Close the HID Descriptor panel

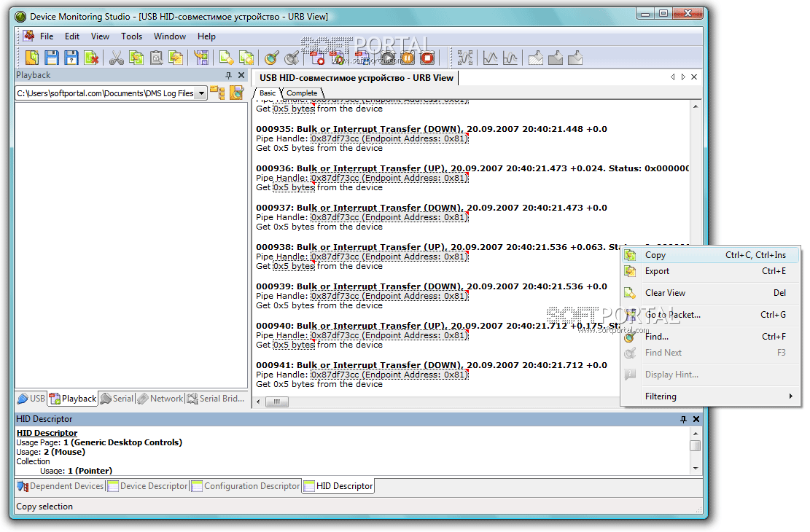(696, 419)
